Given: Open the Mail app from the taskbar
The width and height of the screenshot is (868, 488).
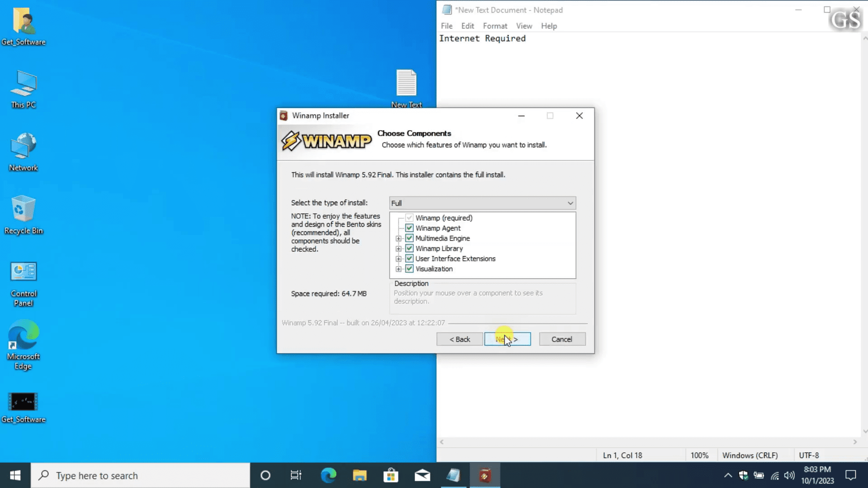Looking at the screenshot, I should (x=422, y=475).
